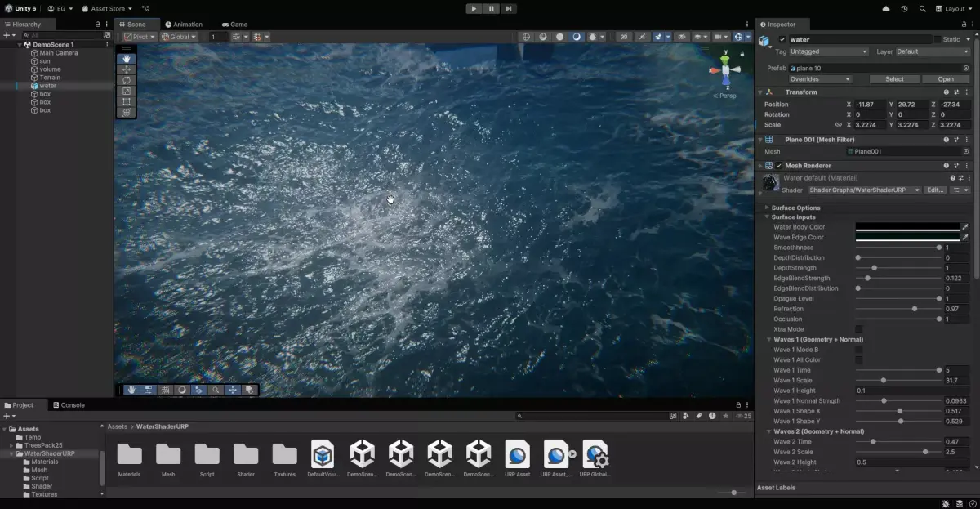This screenshot has height=509, width=980.
Task: Select the Terrain object in Hierarchy
Action: pyautogui.click(x=50, y=78)
